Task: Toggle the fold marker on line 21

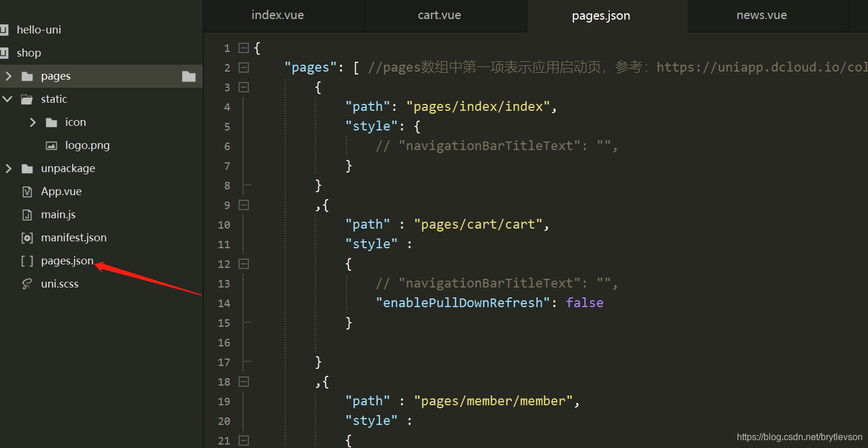Action: (x=244, y=440)
